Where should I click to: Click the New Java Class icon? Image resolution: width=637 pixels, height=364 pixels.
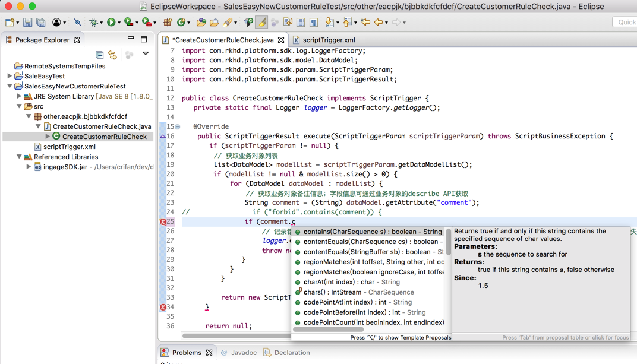[181, 23]
